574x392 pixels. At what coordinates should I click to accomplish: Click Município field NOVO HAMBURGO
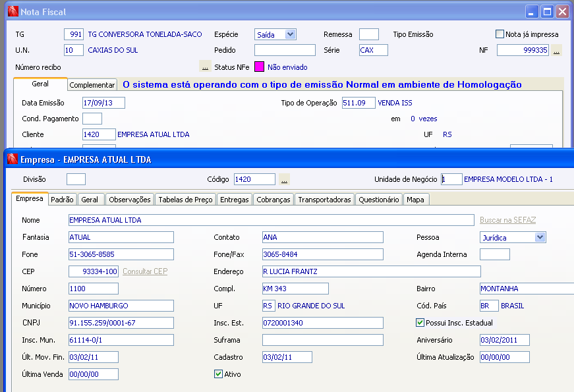(121, 306)
